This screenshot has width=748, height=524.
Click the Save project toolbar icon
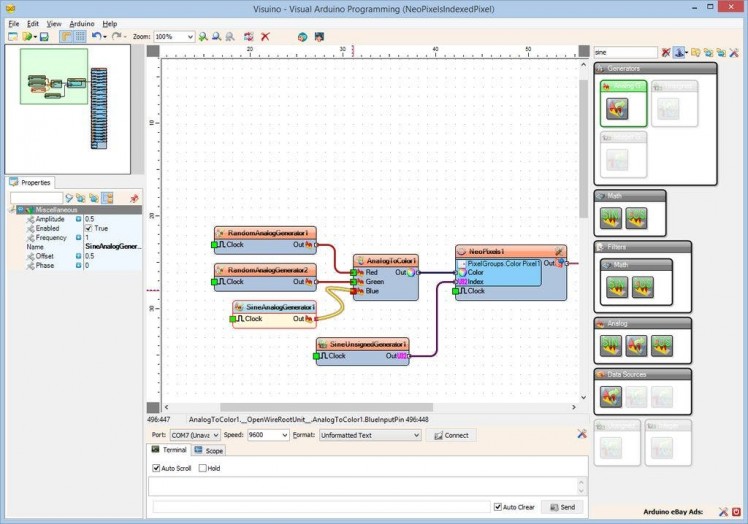point(44,37)
